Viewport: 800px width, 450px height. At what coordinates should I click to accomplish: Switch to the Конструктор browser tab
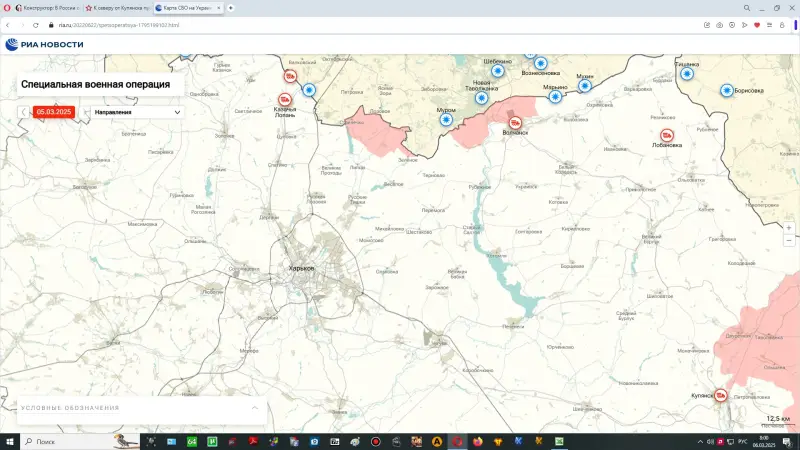(x=46, y=7)
